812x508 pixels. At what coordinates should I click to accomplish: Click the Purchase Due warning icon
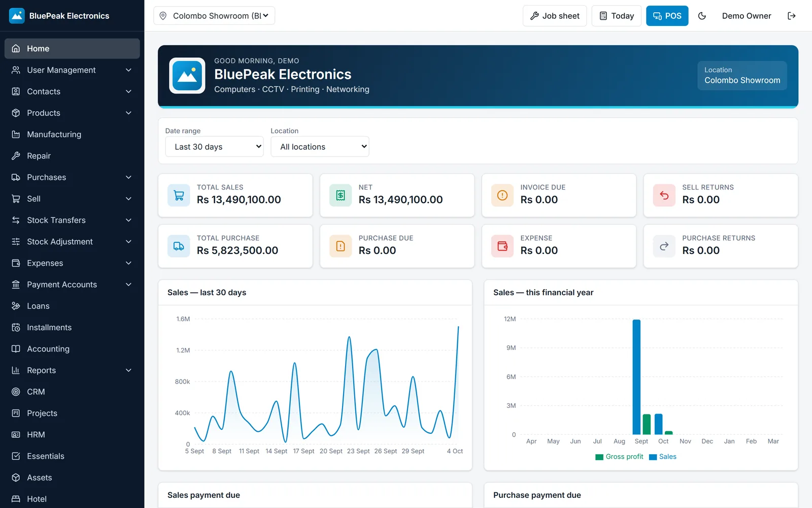click(341, 246)
